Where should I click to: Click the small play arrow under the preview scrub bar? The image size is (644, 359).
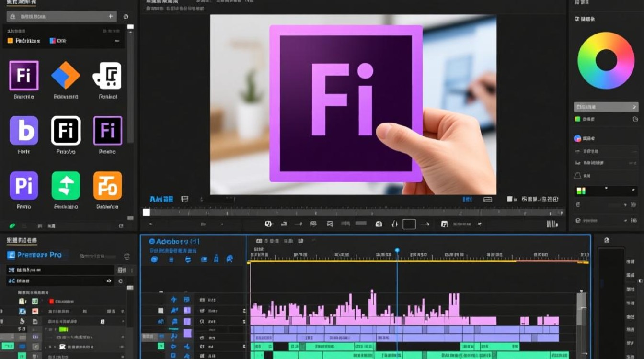pos(151,224)
